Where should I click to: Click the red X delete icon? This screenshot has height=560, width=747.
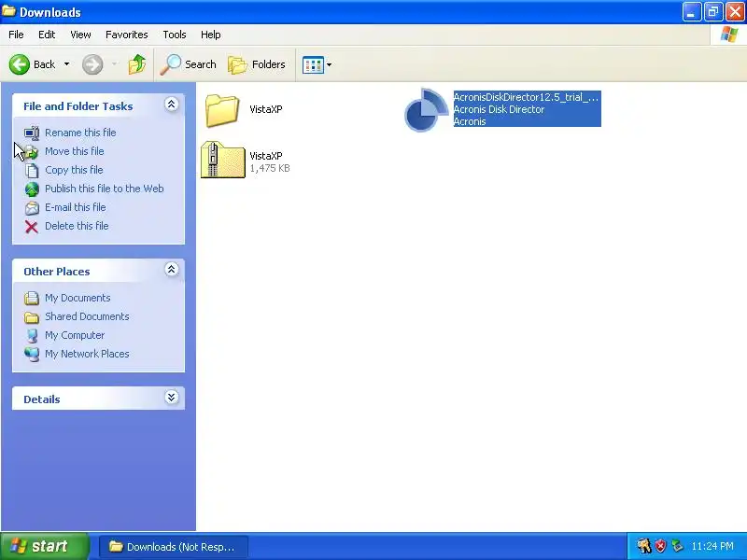click(32, 227)
